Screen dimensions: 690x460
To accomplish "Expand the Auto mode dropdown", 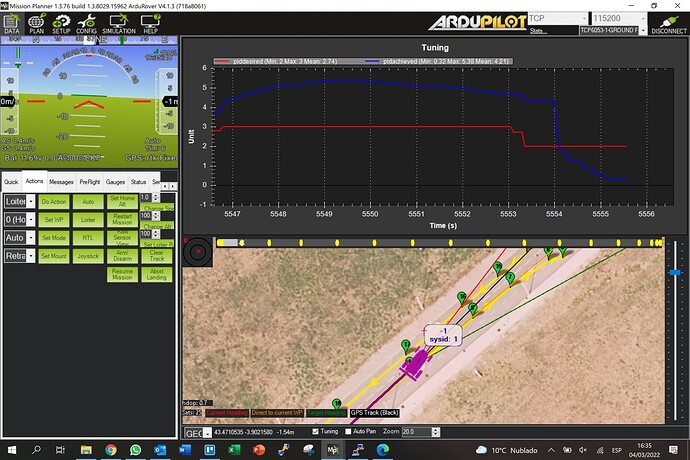I will pos(31,238).
